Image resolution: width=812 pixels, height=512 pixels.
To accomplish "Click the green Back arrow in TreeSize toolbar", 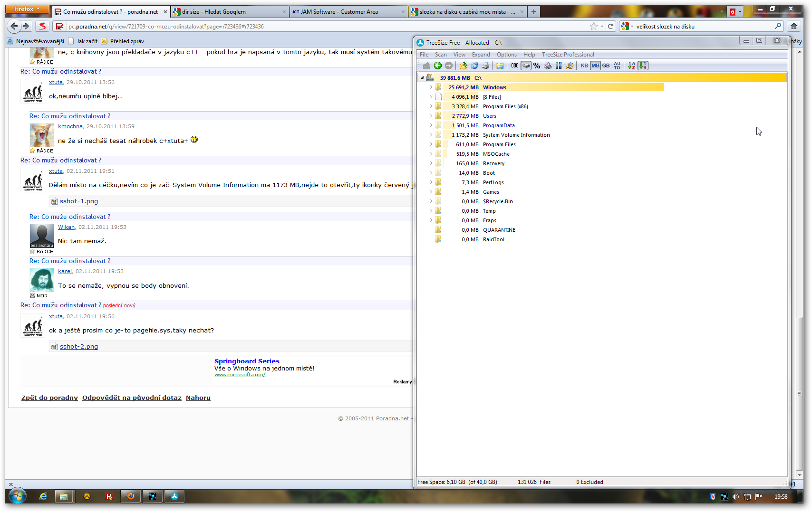I will coord(437,66).
